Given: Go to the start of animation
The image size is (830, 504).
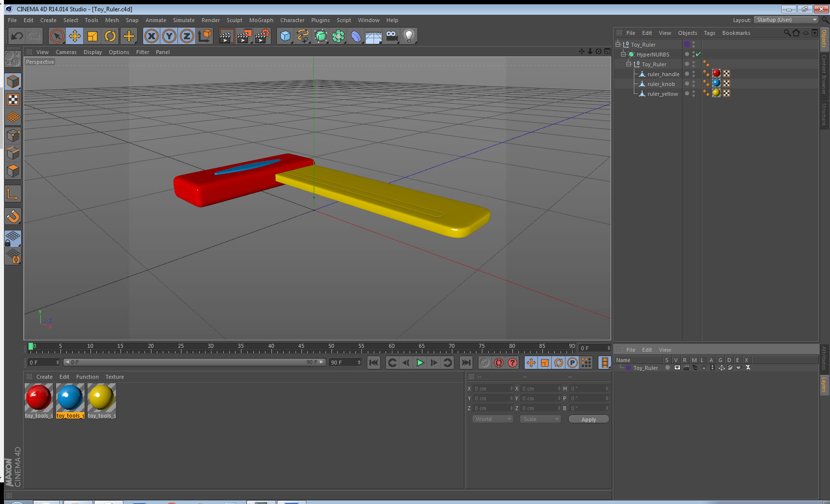Looking at the screenshot, I should coord(374,363).
